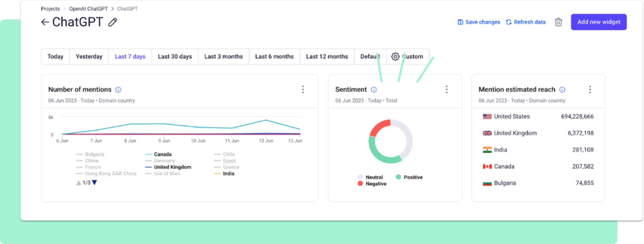
Task: Open info icon next to Sentiment
Action: tap(374, 90)
